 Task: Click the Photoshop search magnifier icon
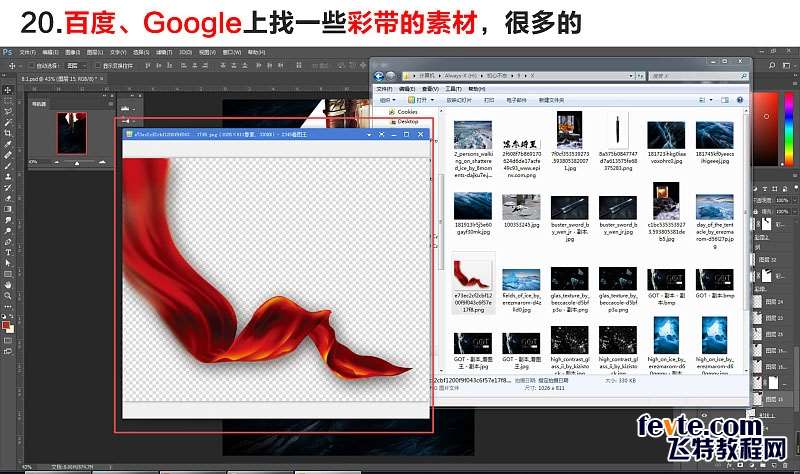point(772,65)
